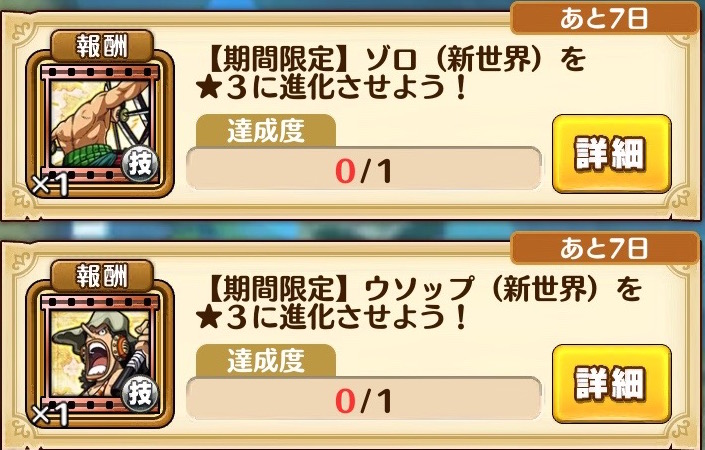705x450 pixels.
Task: Select the 報酬 label above Usopp reward
Action: [x=102, y=275]
